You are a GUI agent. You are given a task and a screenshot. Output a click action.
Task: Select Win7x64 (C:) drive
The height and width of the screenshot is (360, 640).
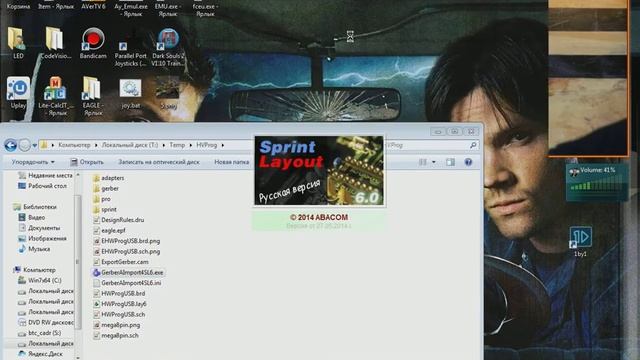[x=40, y=280]
